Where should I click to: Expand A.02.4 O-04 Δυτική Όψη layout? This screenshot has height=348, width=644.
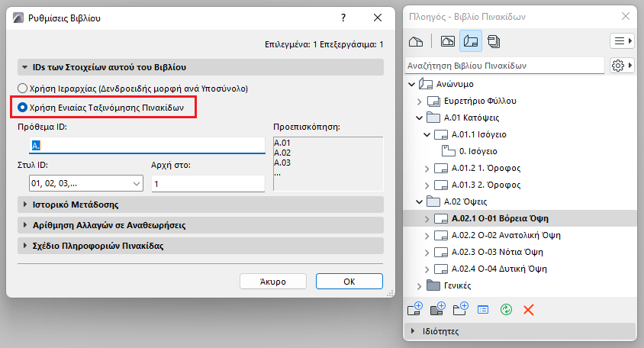427,269
